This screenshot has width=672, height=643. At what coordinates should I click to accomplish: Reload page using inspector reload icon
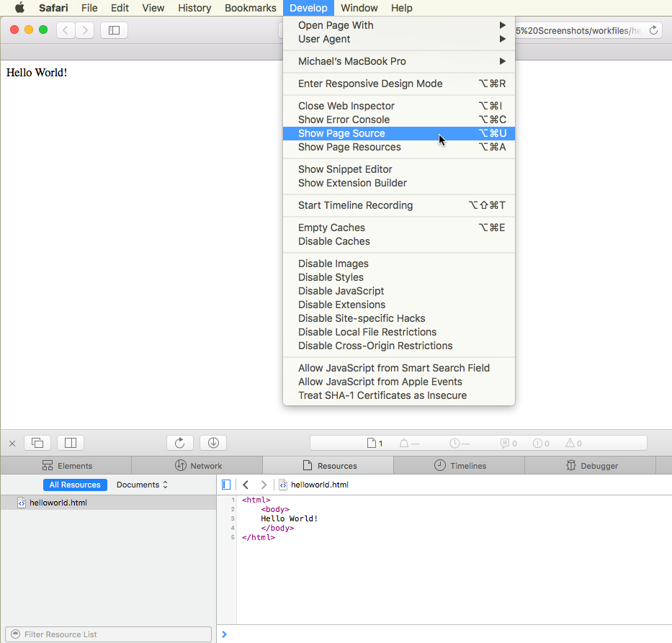coord(180,443)
